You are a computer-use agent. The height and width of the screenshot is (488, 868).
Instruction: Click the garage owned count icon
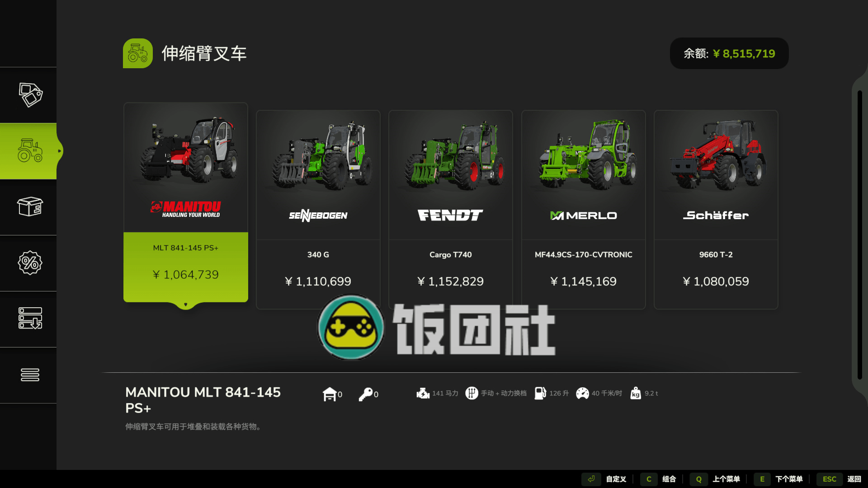[330, 394]
